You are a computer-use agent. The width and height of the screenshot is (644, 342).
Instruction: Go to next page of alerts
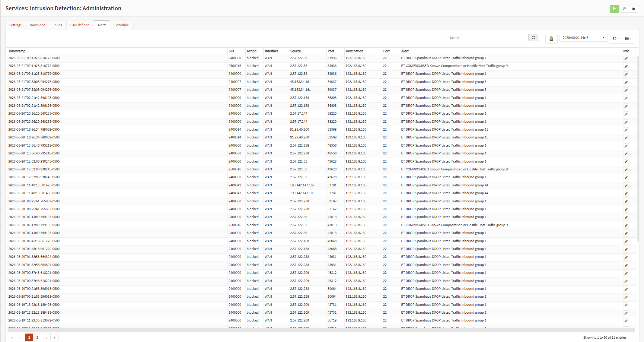click(47, 337)
